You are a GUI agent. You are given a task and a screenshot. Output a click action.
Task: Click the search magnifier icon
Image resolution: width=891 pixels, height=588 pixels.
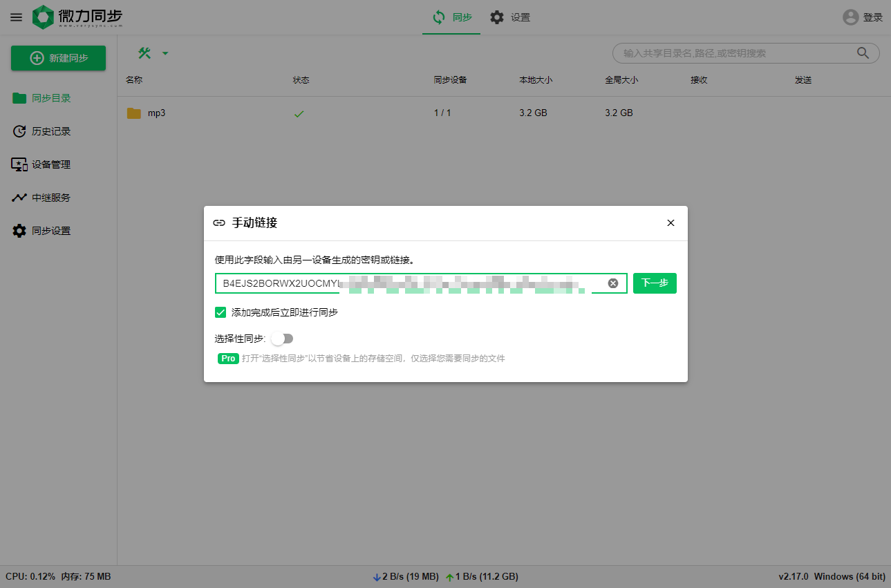863,53
